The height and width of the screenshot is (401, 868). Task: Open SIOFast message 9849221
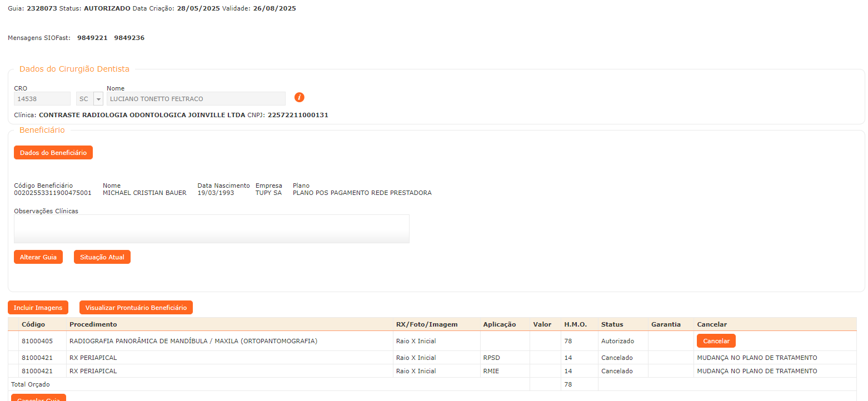[x=92, y=38]
